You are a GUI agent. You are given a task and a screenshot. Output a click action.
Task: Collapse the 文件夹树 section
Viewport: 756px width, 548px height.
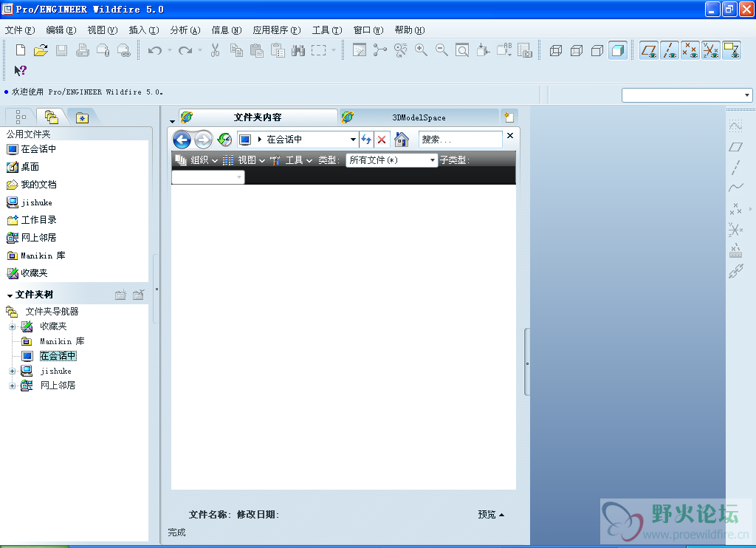click(x=10, y=295)
